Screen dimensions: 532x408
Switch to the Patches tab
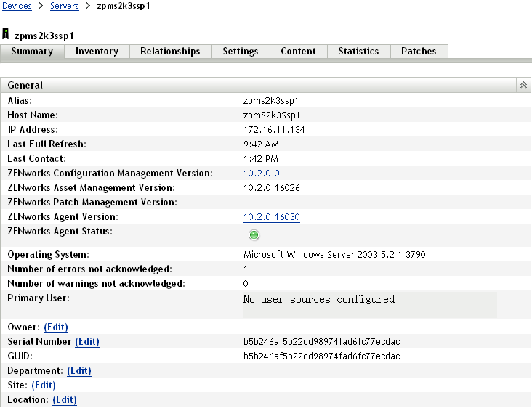(x=419, y=52)
